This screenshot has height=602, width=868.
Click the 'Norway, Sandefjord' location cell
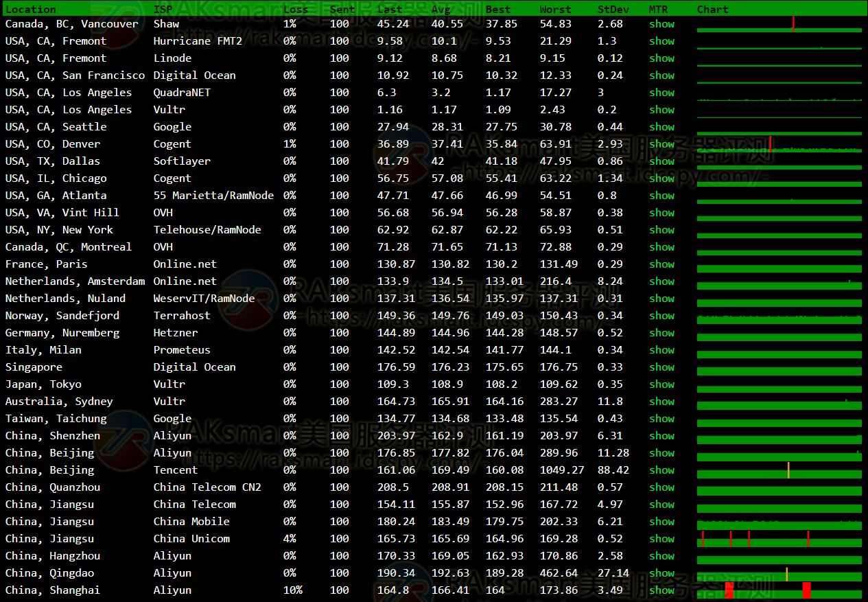(x=62, y=316)
